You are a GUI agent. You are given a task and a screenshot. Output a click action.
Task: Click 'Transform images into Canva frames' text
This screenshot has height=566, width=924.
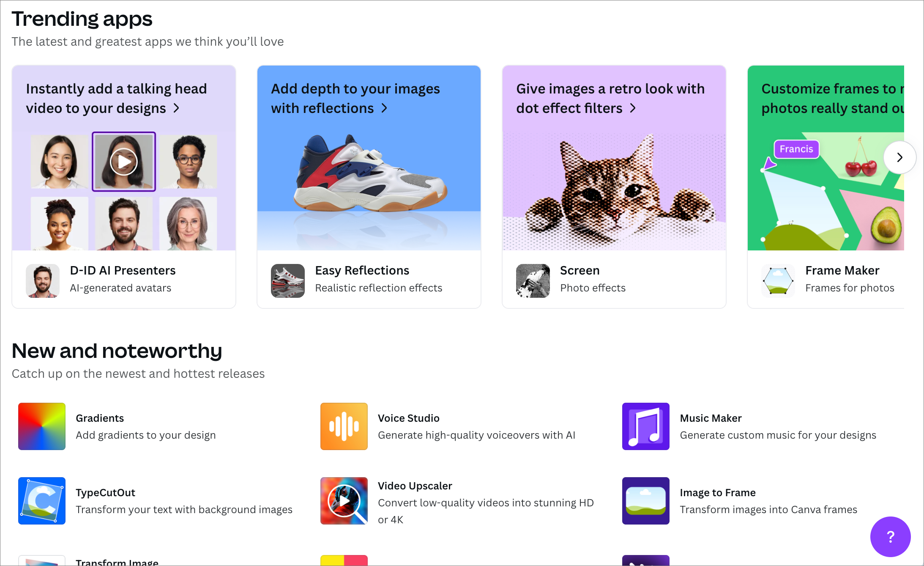(x=768, y=510)
